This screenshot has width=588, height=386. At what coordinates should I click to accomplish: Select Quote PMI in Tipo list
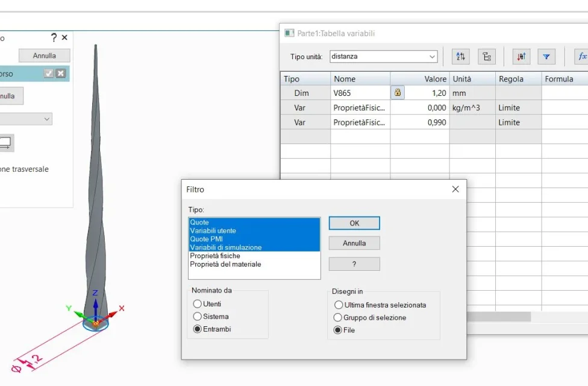[254, 239]
